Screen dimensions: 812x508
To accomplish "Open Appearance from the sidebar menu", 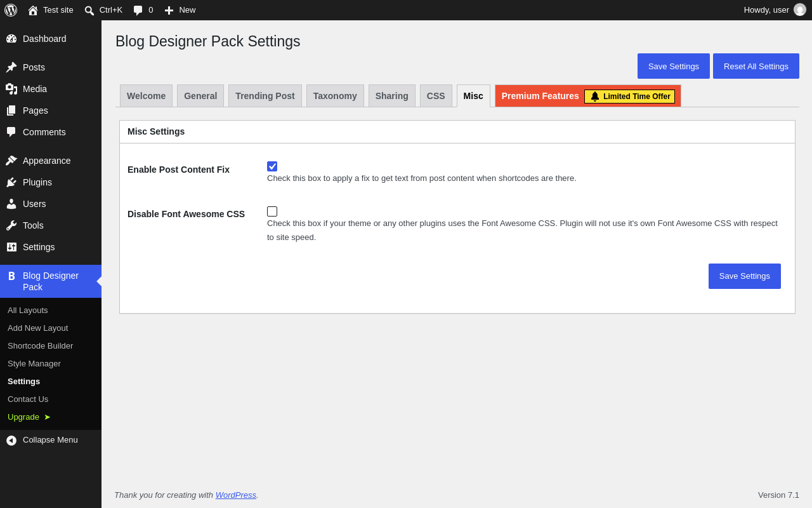I will [51, 161].
